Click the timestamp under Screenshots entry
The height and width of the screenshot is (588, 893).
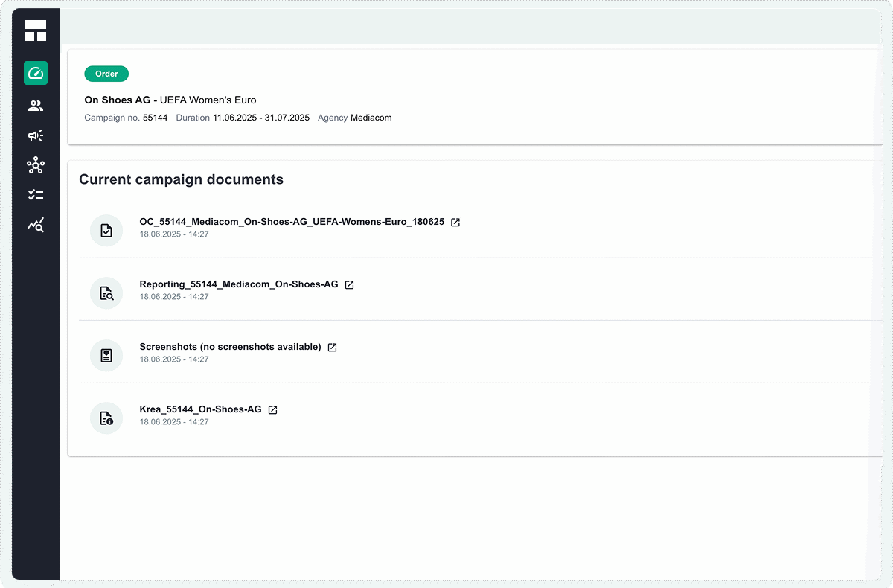(x=174, y=359)
